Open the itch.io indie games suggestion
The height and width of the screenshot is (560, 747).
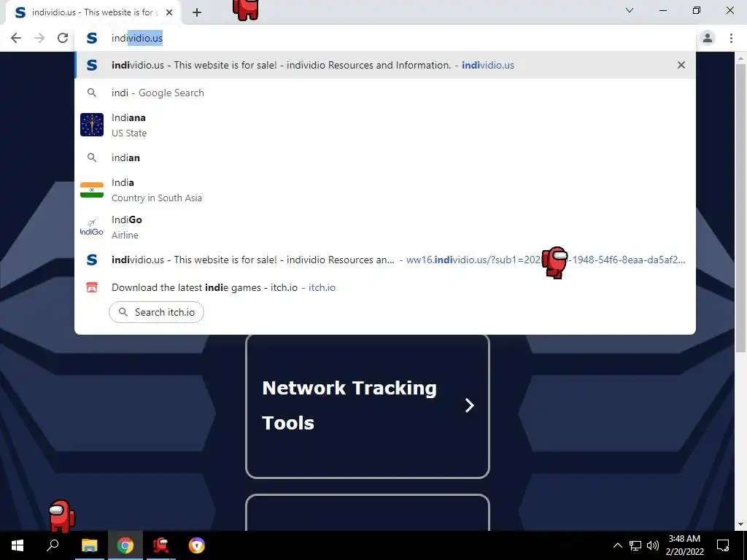[x=385, y=287]
